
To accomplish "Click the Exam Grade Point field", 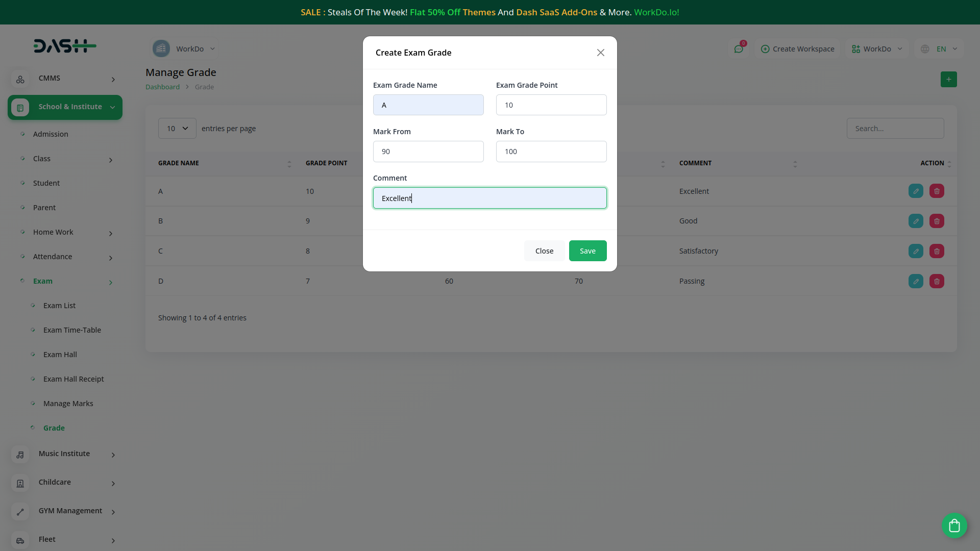I will pyautogui.click(x=551, y=105).
